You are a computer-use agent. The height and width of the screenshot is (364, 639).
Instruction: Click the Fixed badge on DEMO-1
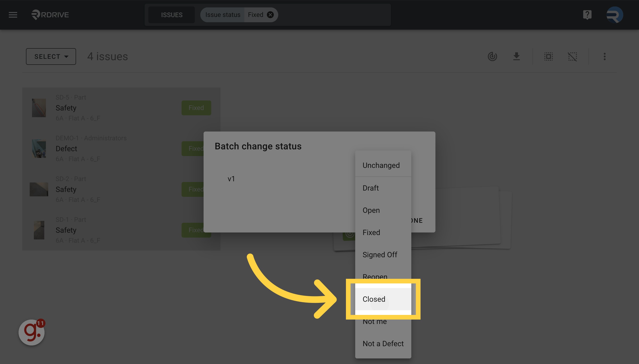click(x=192, y=148)
